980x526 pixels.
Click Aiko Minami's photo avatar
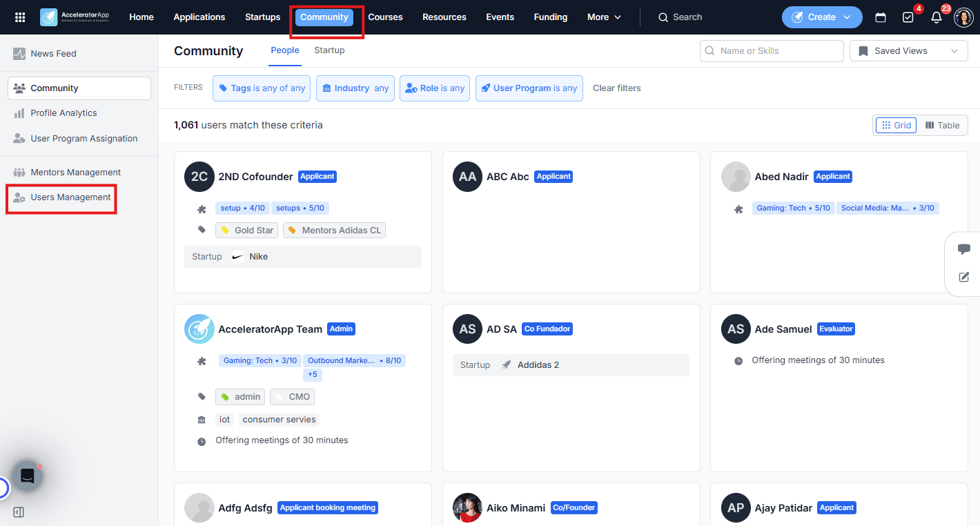467,508
